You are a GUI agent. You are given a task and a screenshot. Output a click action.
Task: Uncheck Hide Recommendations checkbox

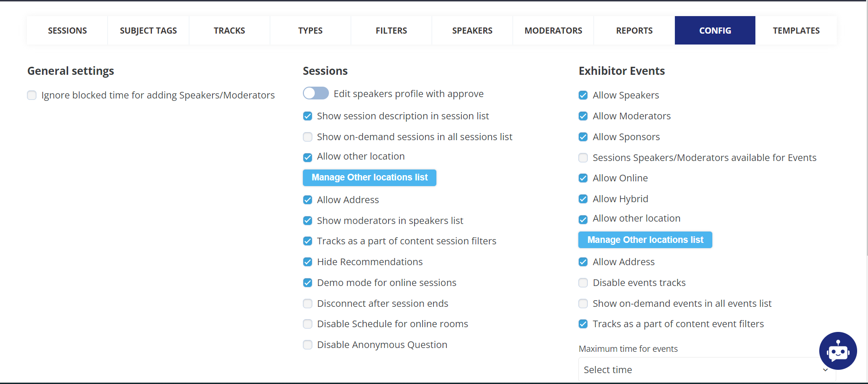click(308, 262)
